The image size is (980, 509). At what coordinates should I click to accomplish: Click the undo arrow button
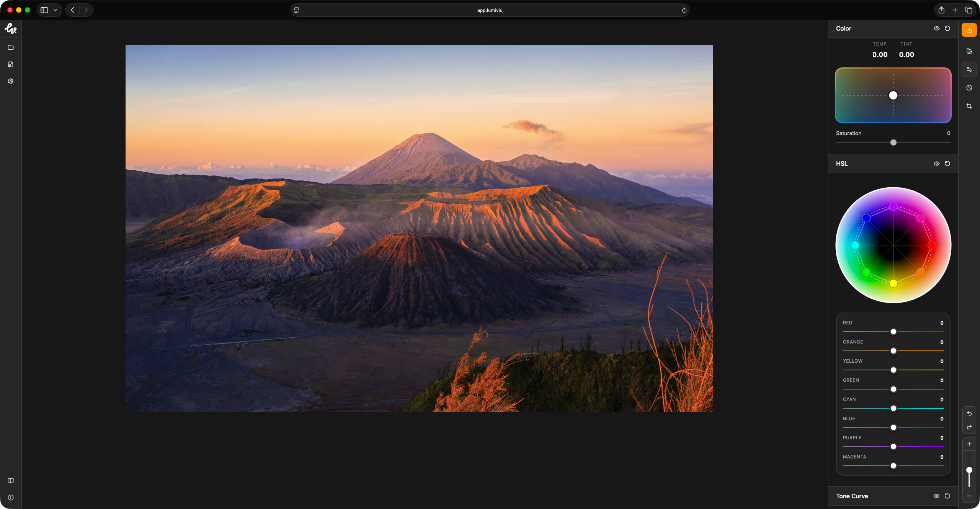(969, 413)
